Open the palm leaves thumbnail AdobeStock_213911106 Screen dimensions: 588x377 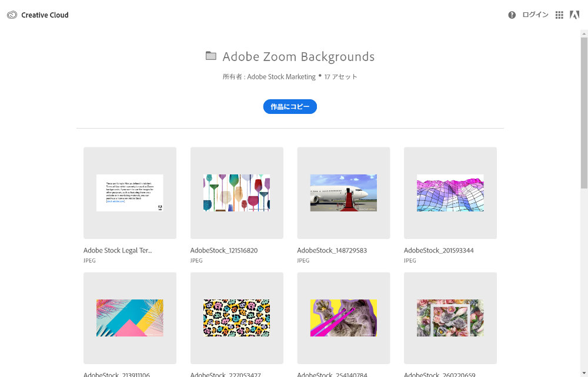tap(130, 318)
